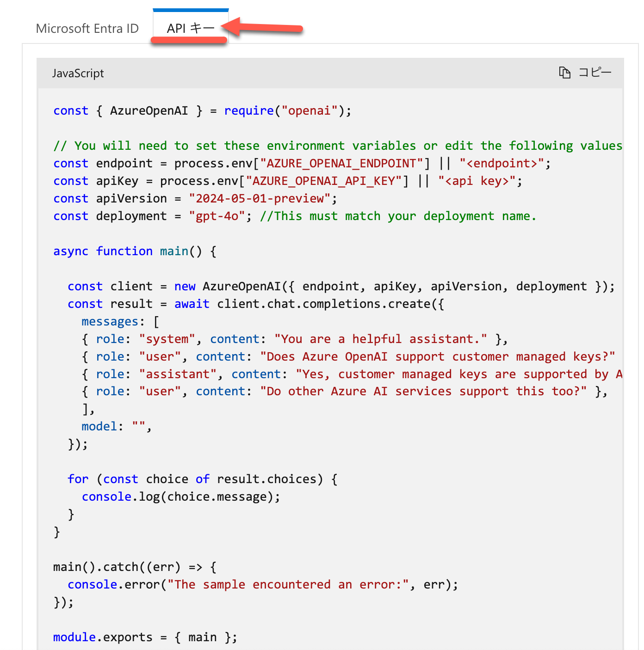Click the "gpt-4o" deployment string
This screenshot has width=644, height=650.
pos(217,216)
